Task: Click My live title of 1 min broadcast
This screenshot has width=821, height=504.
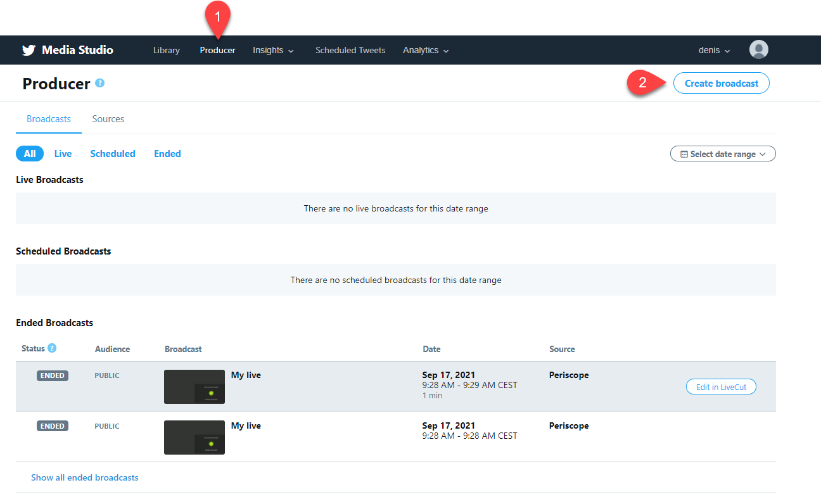Action: (x=246, y=375)
